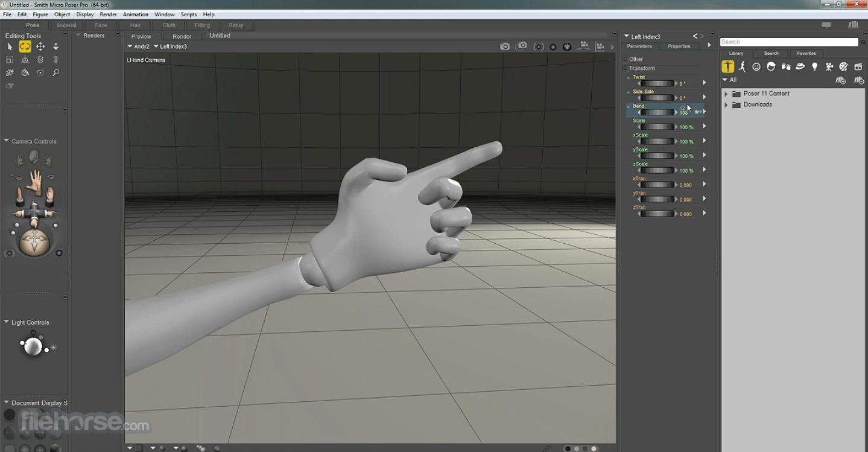Expand the Poser 11 Content folder

[x=726, y=94]
